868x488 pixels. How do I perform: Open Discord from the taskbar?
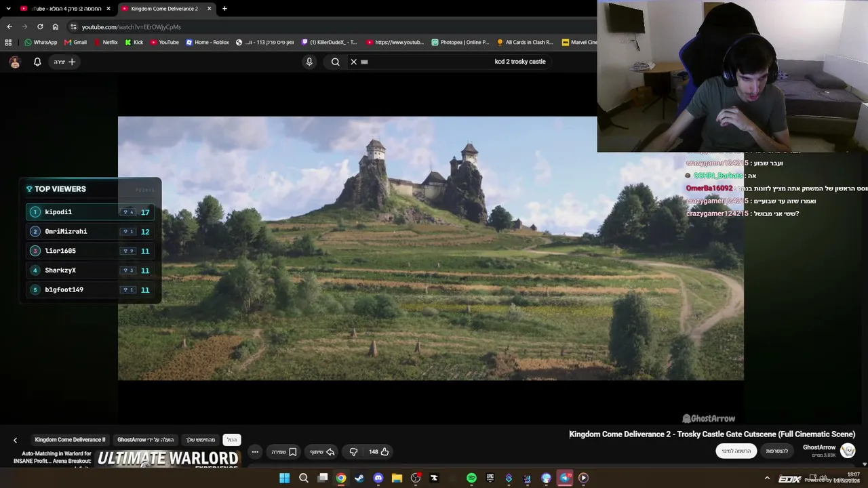point(378,478)
